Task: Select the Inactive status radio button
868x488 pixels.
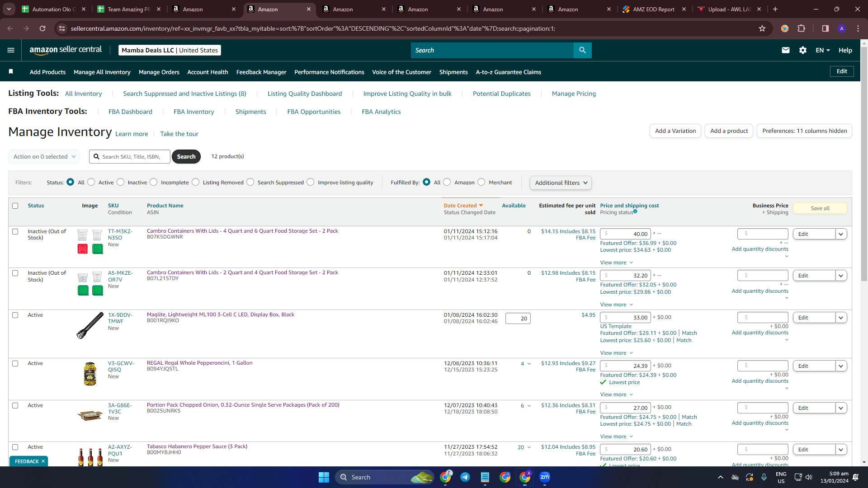Action: (x=120, y=182)
